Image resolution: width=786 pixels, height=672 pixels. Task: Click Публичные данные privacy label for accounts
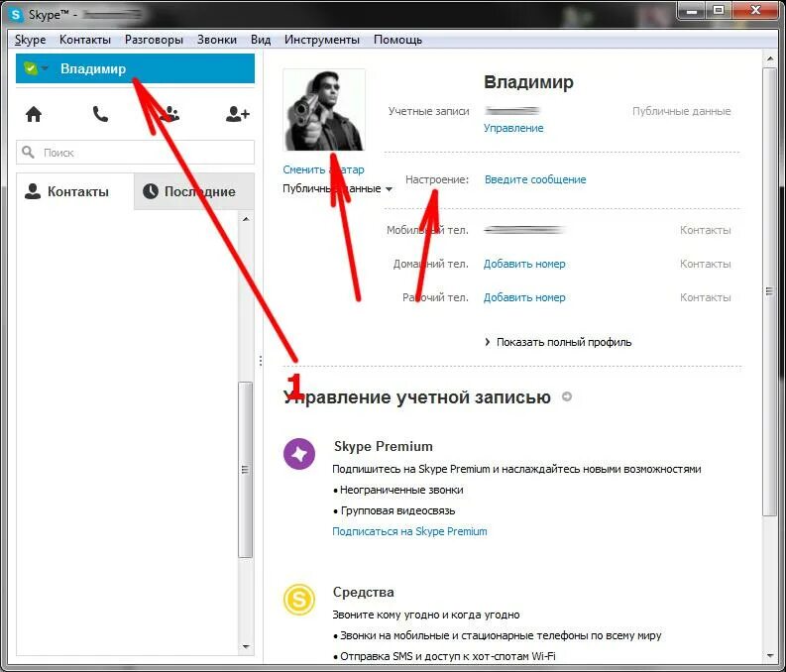coord(681,111)
